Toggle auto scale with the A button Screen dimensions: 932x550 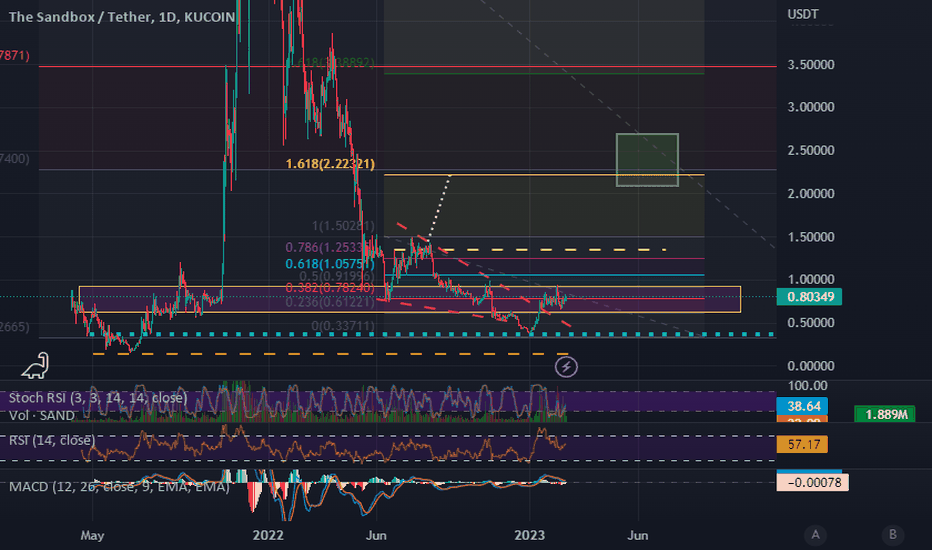tap(816, 535)
